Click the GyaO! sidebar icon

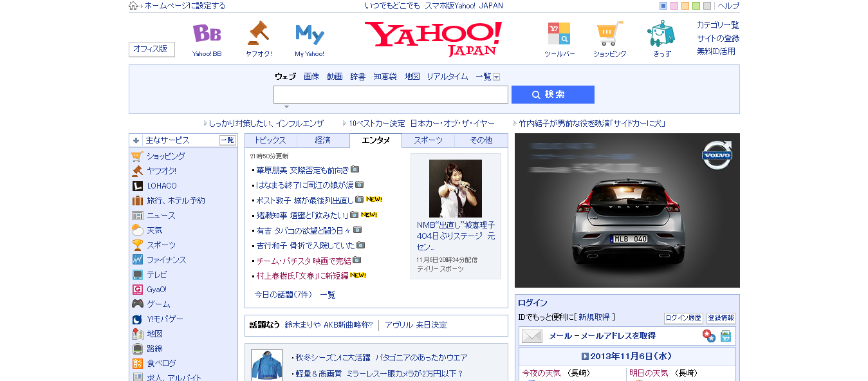point(137,289)
